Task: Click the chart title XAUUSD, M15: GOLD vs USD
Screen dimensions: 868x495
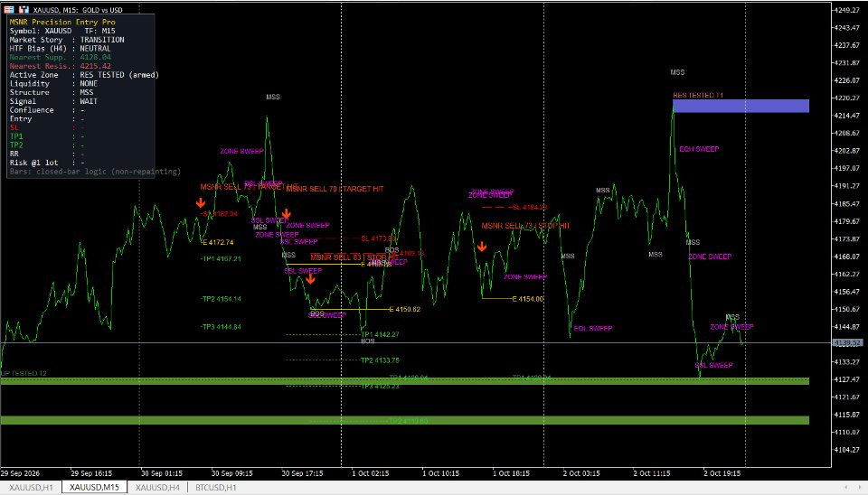Action: [x=78, y=10]
